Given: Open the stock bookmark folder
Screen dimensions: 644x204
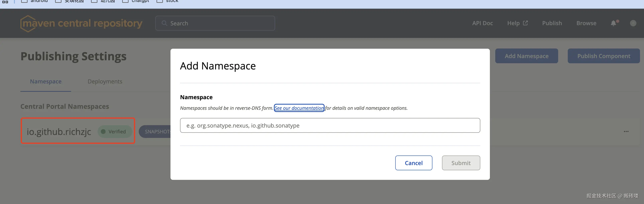Looking at the screenshot, I should [168, 1].
